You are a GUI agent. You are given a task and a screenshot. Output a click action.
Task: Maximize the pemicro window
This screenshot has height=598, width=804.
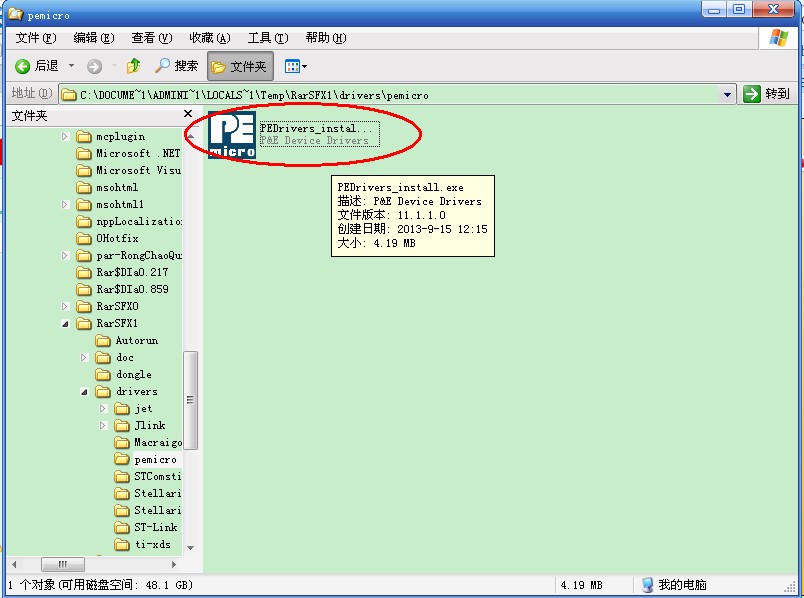click(739, 9)
